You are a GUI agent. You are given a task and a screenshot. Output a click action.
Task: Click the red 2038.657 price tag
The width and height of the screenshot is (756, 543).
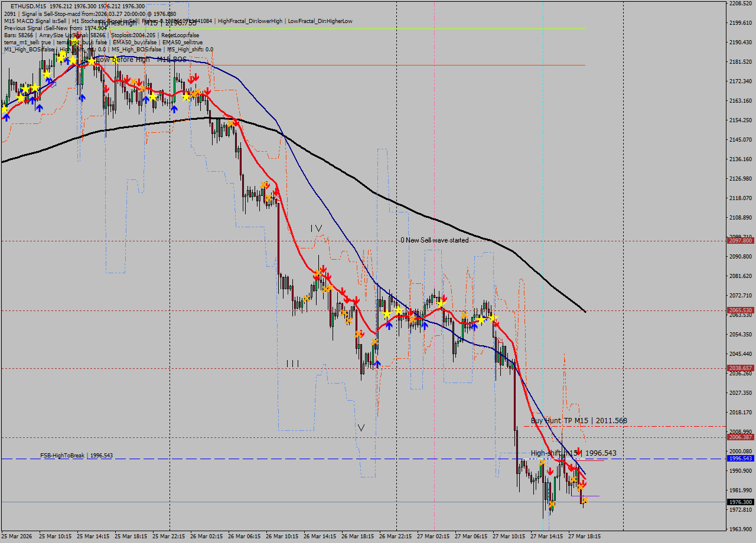pyautogui.click(x=740, y=368)
